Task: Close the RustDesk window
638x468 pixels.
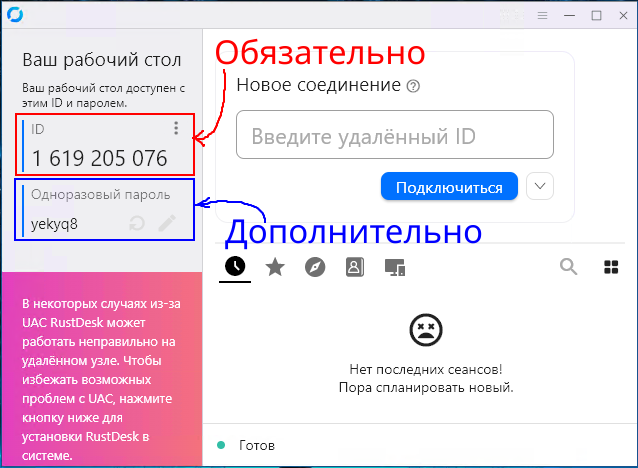Action: coord(623,15)
